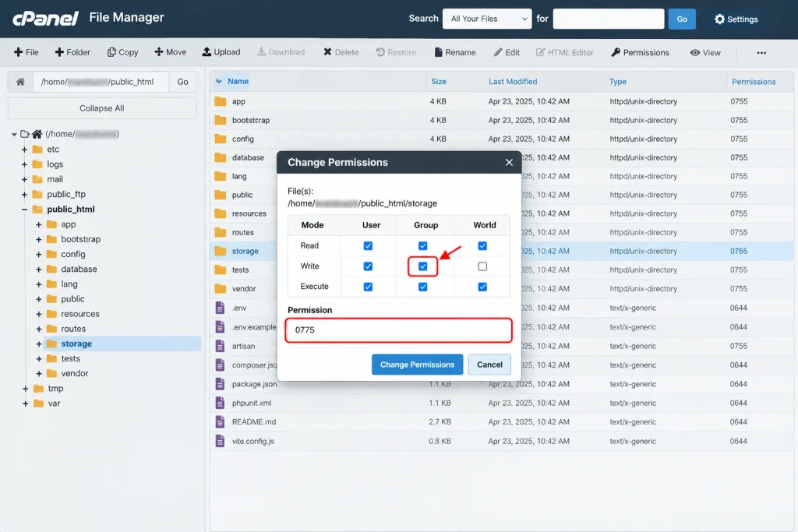Confirm with the Change Permissions button
Image resolution: width=798 pixels, height=532 pixels.
pyautogui.click(x=418, y=365)
